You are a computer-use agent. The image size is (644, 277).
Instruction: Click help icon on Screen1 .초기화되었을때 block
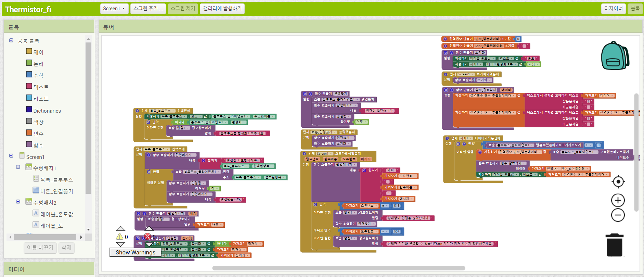click(446, 74)
